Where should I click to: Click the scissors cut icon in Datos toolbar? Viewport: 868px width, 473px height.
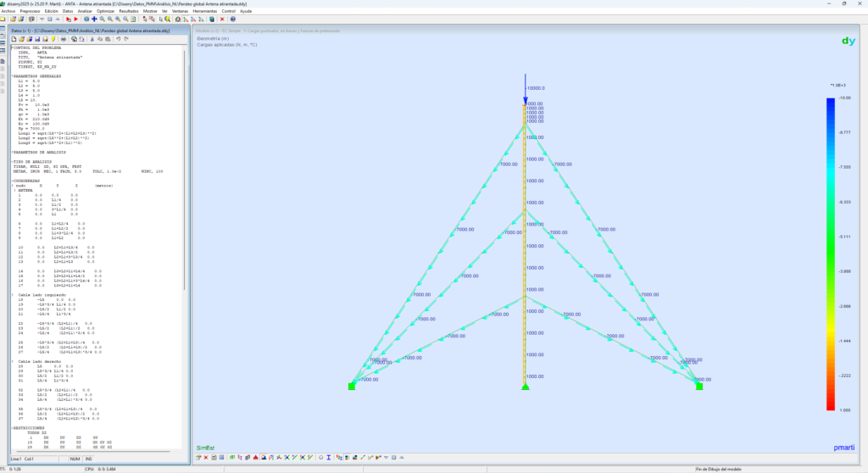pyautogui.click(x=92, y=39)
